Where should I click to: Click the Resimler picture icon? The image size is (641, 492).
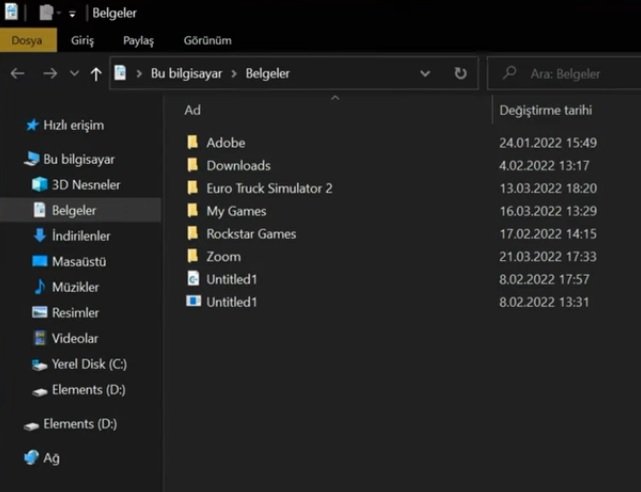click(x=40, y=313)
